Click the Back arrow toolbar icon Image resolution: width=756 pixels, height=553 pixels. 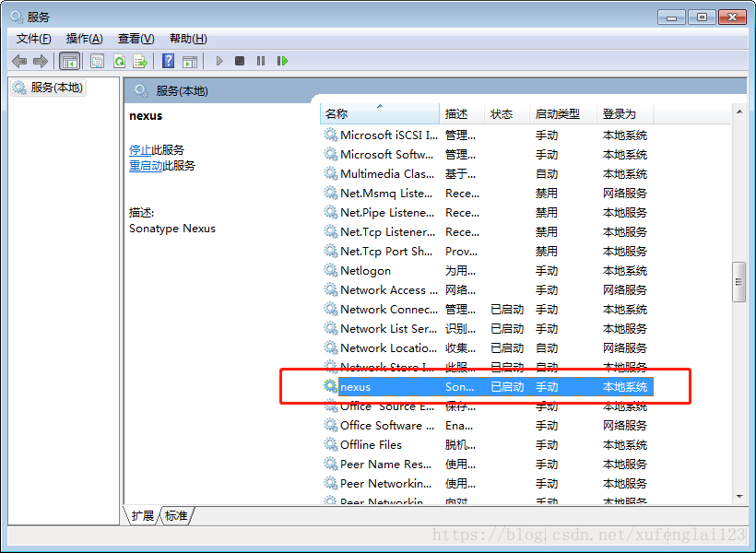(x=19, y=61)
